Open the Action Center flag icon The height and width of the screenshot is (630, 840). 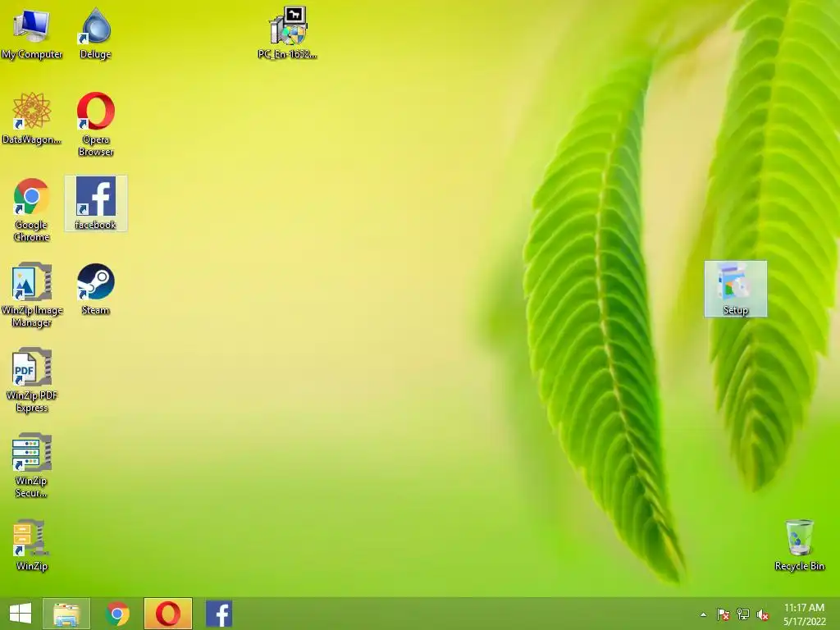point(724,614)
